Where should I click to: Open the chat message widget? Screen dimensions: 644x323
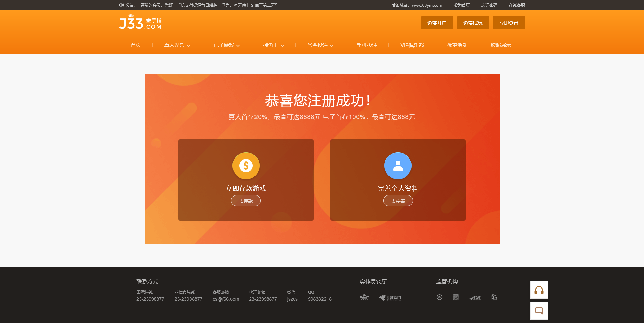(x=539, y=311)
